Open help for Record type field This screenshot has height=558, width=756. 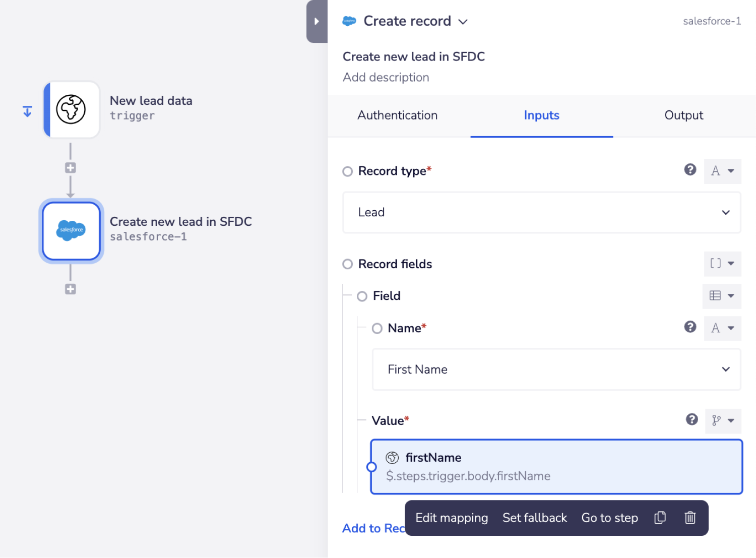(x=690, y=170)
